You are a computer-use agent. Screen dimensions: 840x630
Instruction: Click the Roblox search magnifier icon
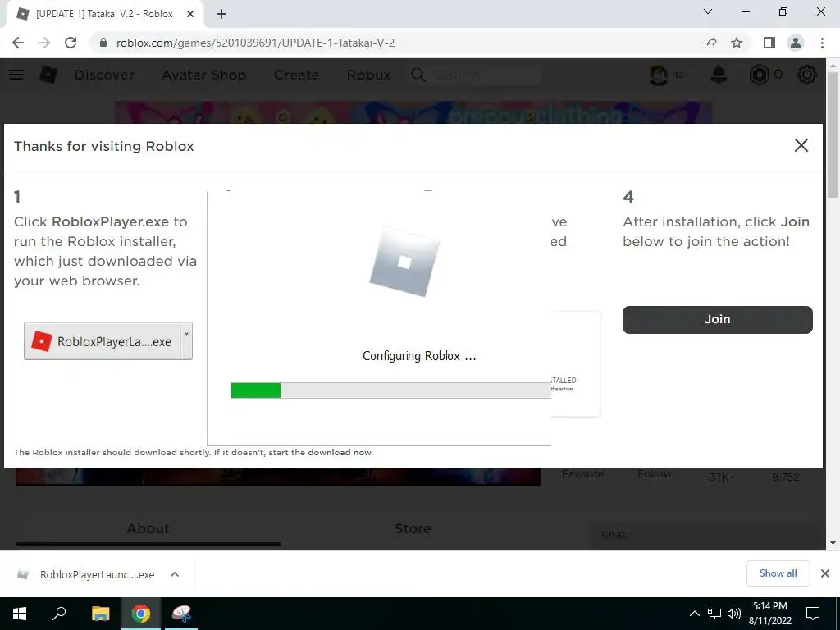418,75
